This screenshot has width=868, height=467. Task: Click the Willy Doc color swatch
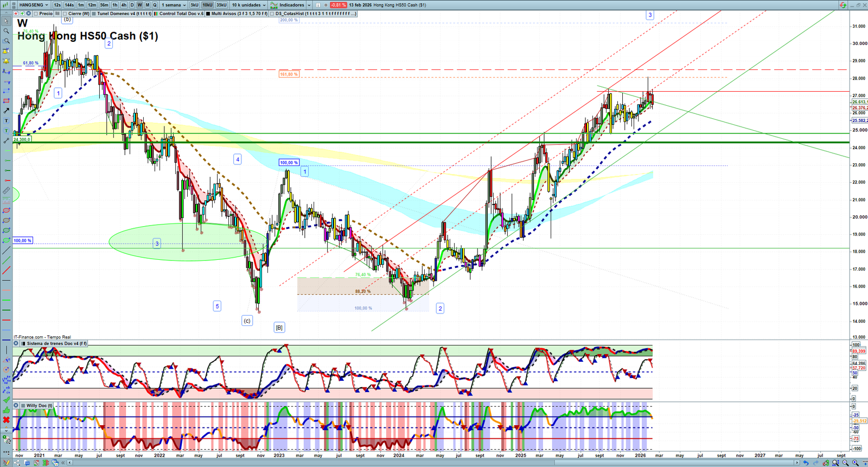pos(23,405)
